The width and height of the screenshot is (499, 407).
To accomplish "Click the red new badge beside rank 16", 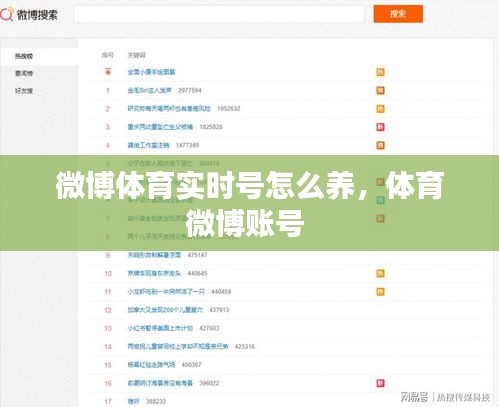I will 380,383.
